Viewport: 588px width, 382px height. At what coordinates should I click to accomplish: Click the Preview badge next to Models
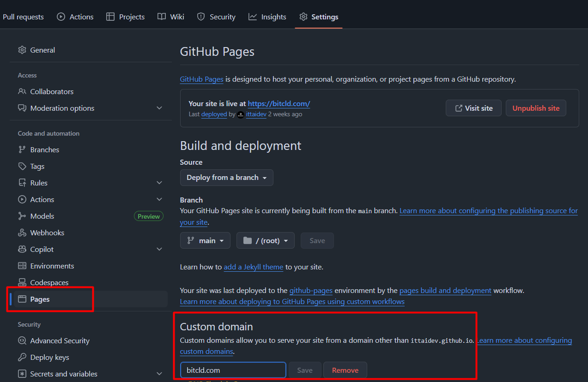[x=148, y=215]
